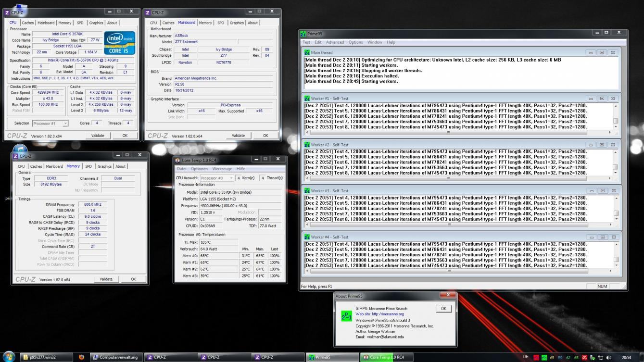
Task: Click the network tray icon
Action: [601, 358]
